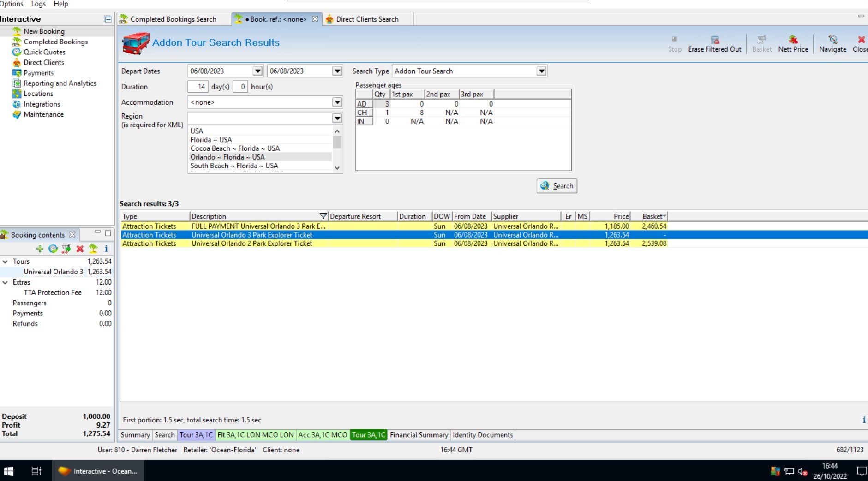Click the AD quantity cell

coord(381,104)
